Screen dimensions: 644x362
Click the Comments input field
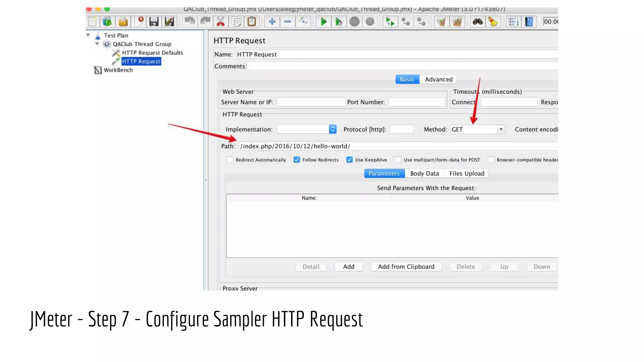[403, 66]
